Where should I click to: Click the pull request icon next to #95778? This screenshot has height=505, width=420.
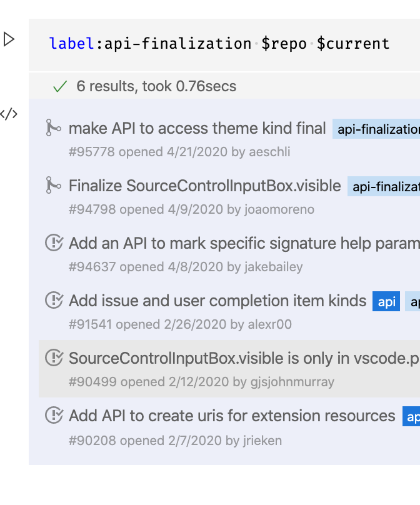click(54, 128)
